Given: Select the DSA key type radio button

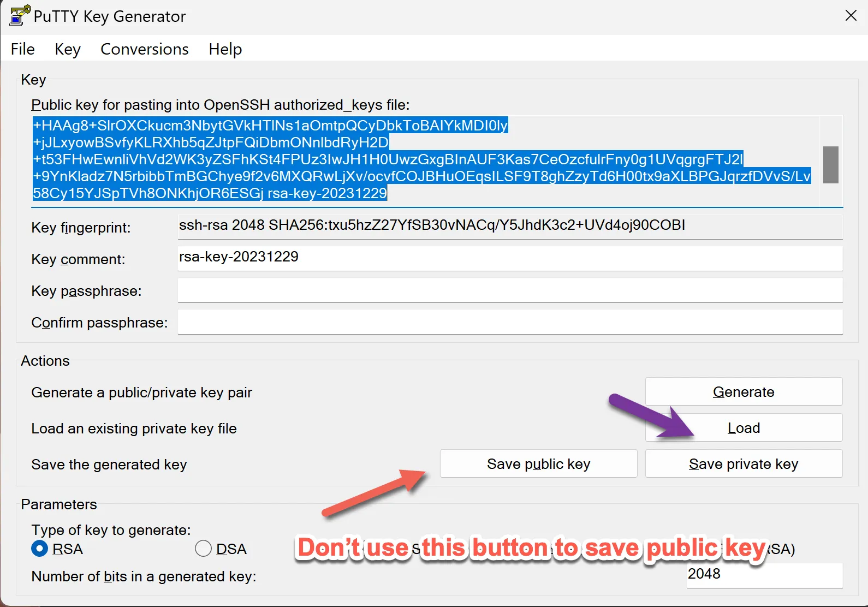Looking at the screenshot, I should click(x=203, y=549).
